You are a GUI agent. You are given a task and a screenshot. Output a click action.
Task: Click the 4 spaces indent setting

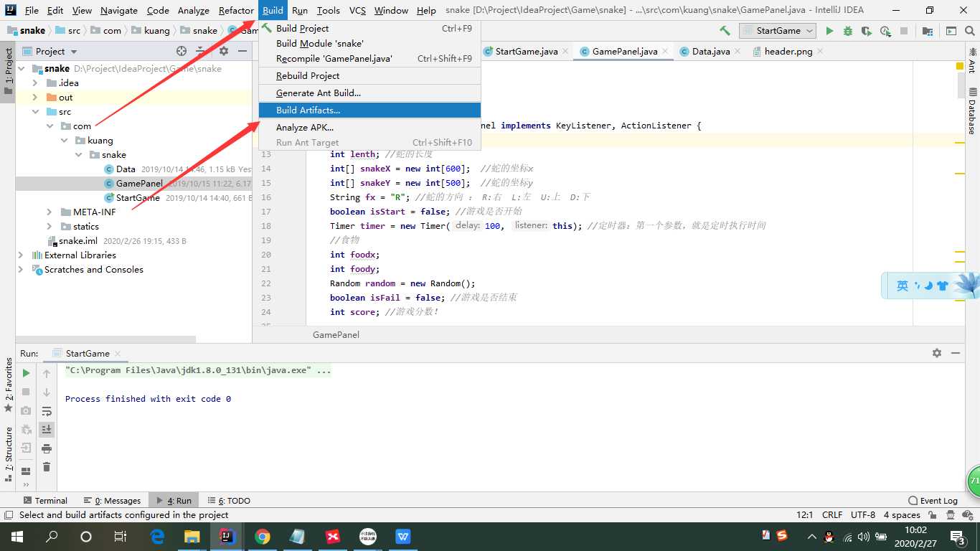point(902,515)
